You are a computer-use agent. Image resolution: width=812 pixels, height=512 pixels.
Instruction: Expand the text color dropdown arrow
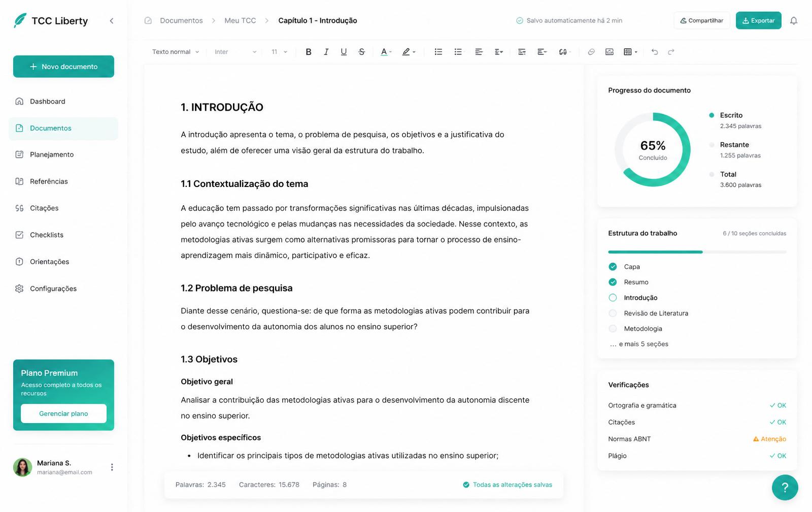click(390, 52)
